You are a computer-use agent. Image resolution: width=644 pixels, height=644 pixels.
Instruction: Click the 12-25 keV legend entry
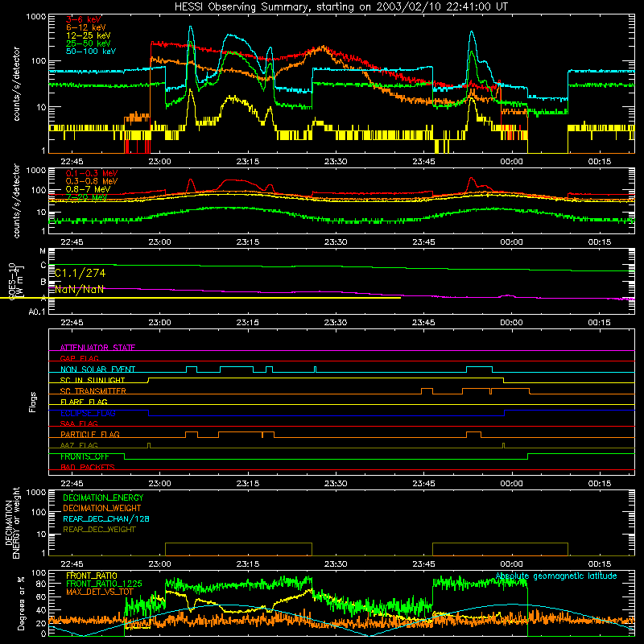[x=88, y=35]
